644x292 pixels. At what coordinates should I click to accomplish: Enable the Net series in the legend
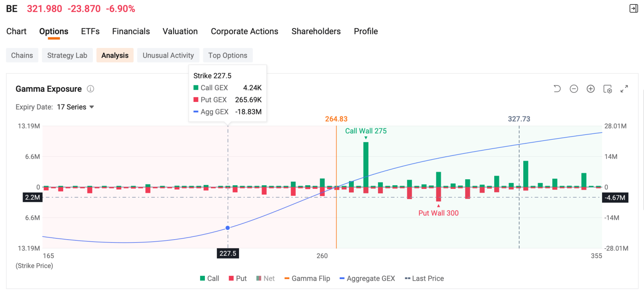pyautogui.click(x=266, y=278)
